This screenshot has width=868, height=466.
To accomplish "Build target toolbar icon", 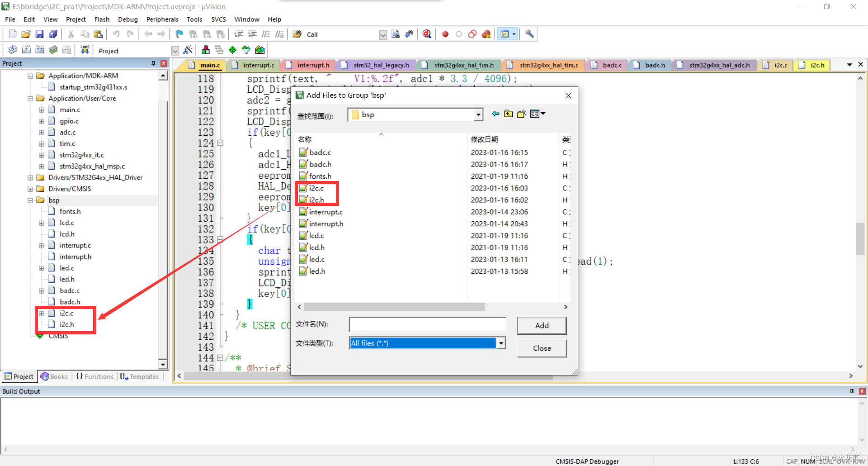I will pos(26,50).
